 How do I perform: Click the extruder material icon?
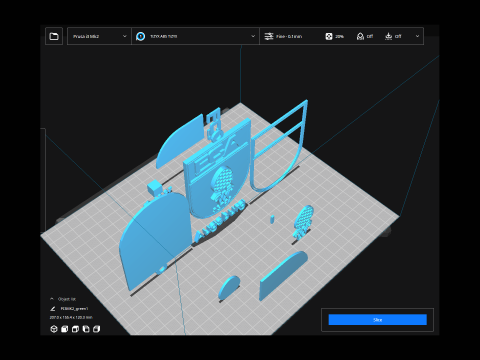pos(141,36)
